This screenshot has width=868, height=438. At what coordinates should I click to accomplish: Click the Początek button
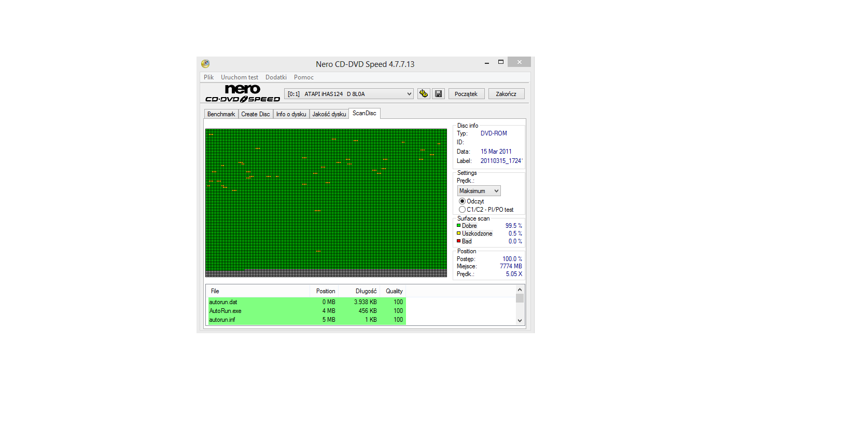466,94
